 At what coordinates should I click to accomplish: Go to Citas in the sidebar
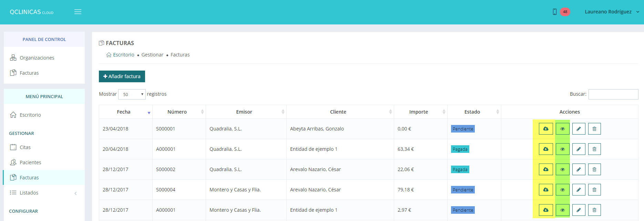pyautogui.click(x=25, y=147)
